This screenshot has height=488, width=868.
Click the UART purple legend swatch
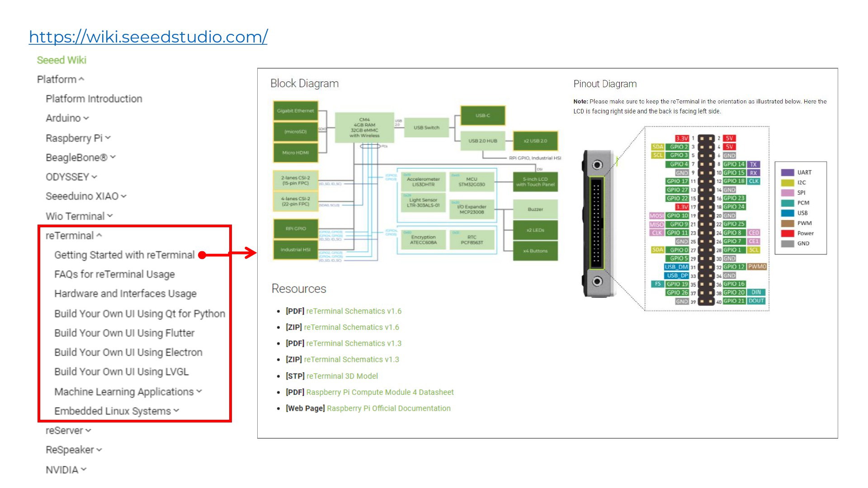click(788, 173)
